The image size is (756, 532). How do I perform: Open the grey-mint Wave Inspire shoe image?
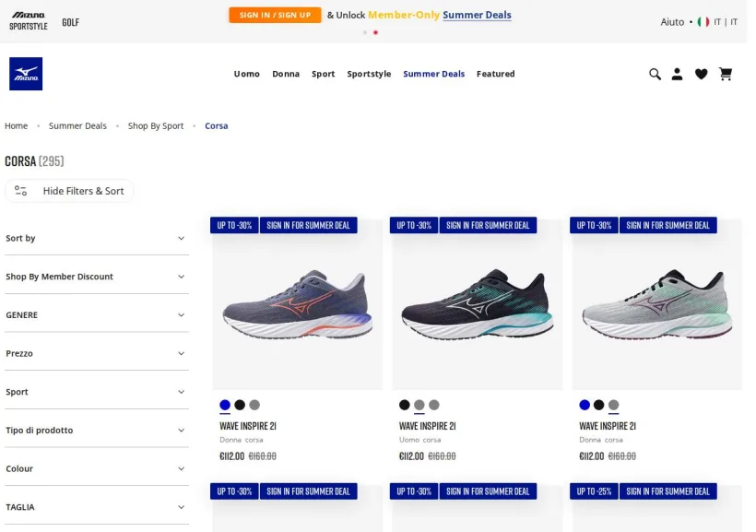[657, 305]
